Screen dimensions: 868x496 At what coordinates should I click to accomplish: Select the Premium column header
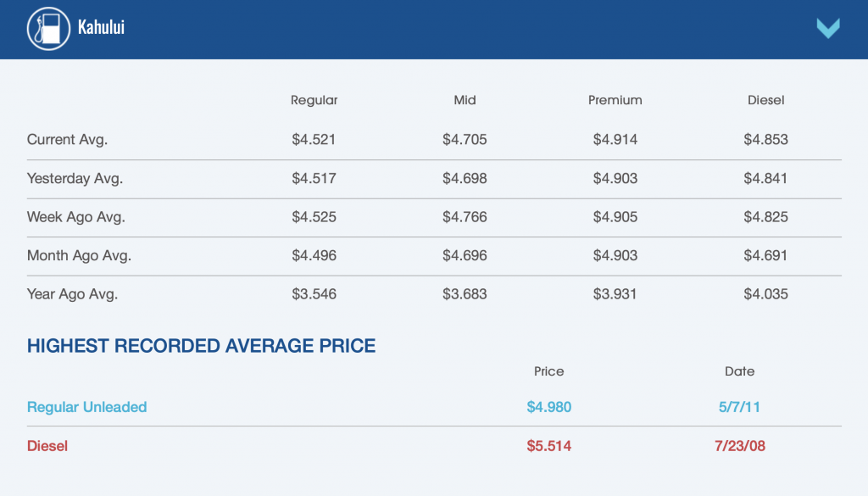point(615,100)
